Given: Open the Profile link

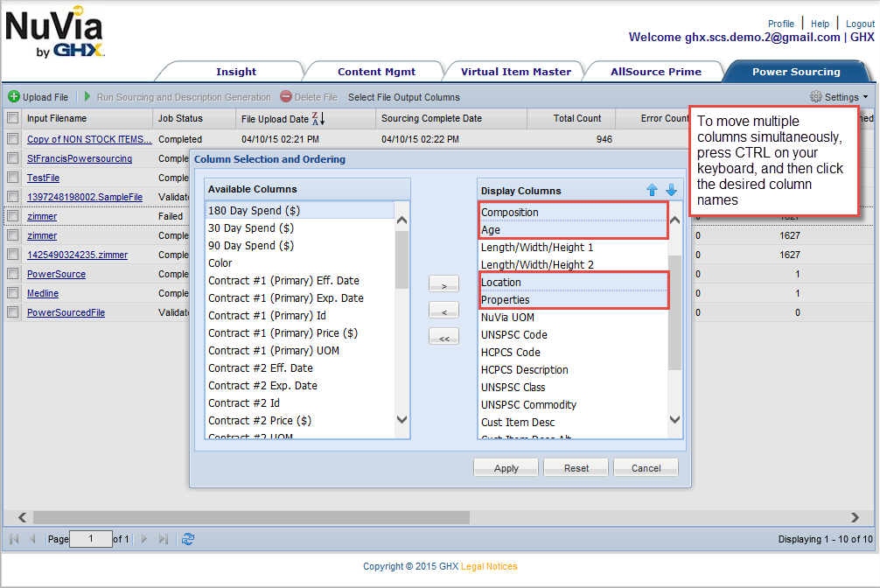Looking at the screenshot, I should pos(780,24).
